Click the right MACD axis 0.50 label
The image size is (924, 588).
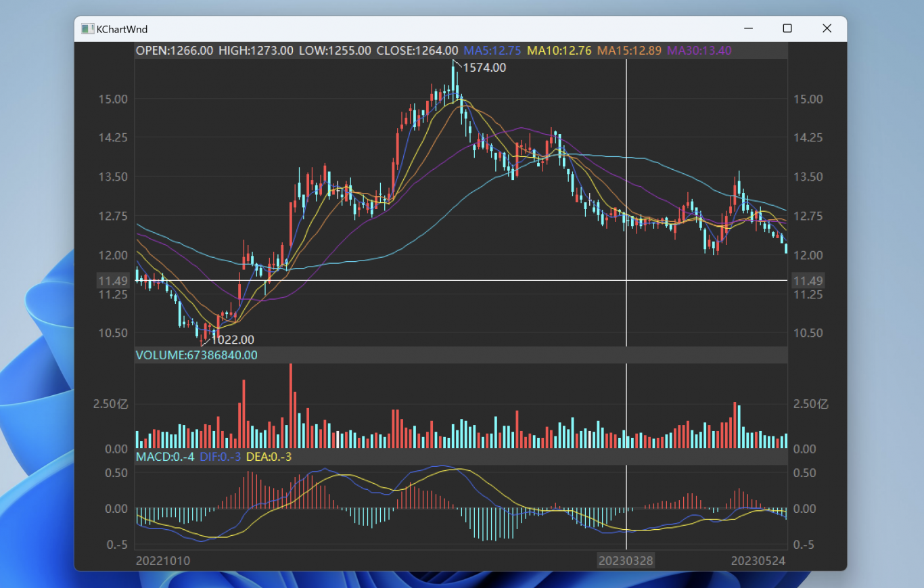pyautogui.click(x=805, y=472)
